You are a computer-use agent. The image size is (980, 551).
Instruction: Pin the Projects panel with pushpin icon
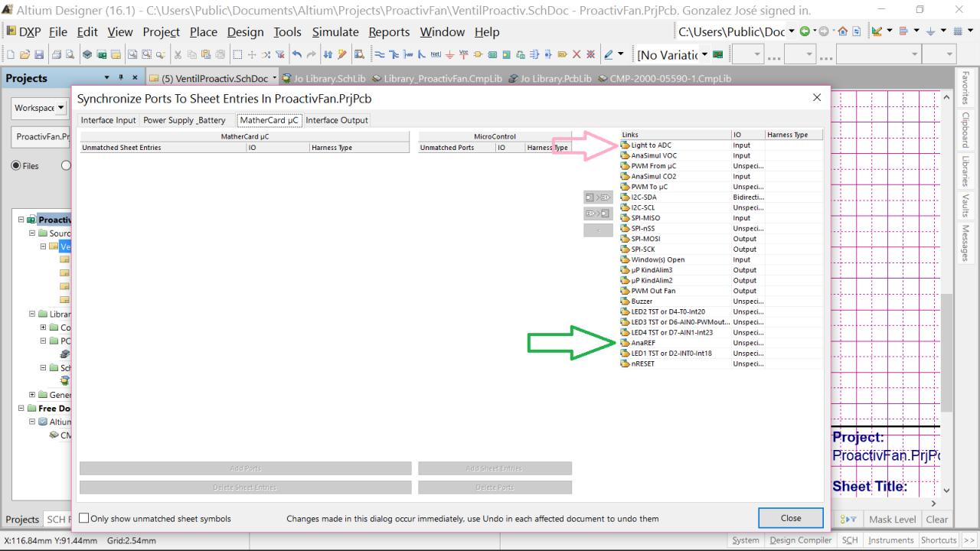122,78
